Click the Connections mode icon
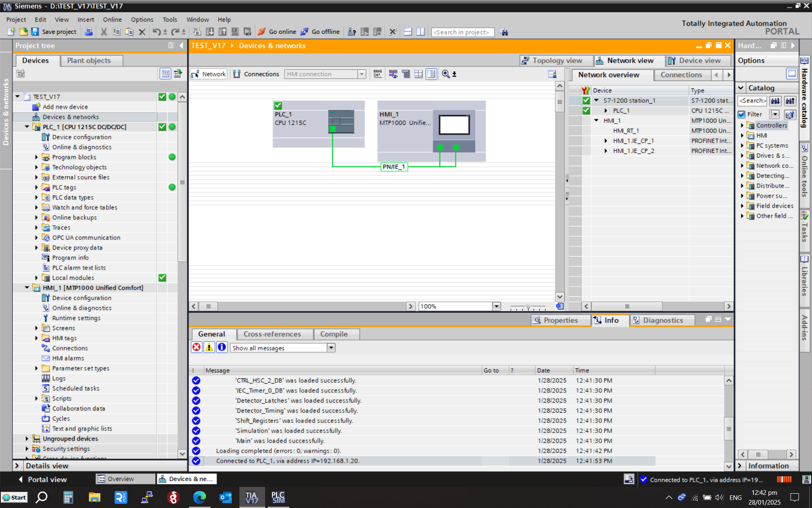Viewport: 812px width, 508px height. pyautogui.click(x=237, y=74)
